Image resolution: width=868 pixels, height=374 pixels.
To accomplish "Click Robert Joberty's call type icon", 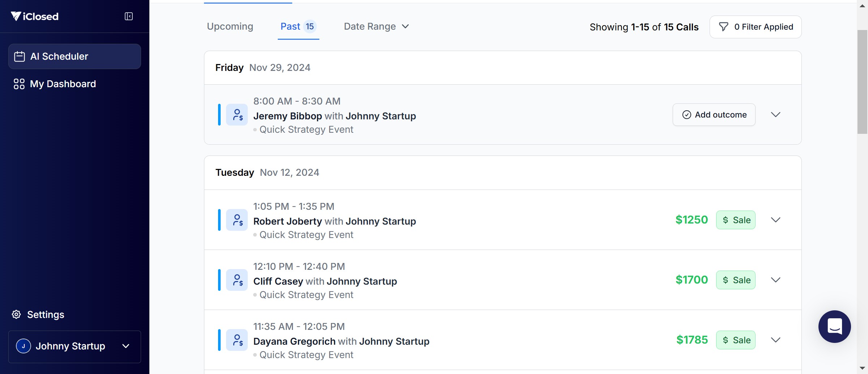I will [237, 220].
